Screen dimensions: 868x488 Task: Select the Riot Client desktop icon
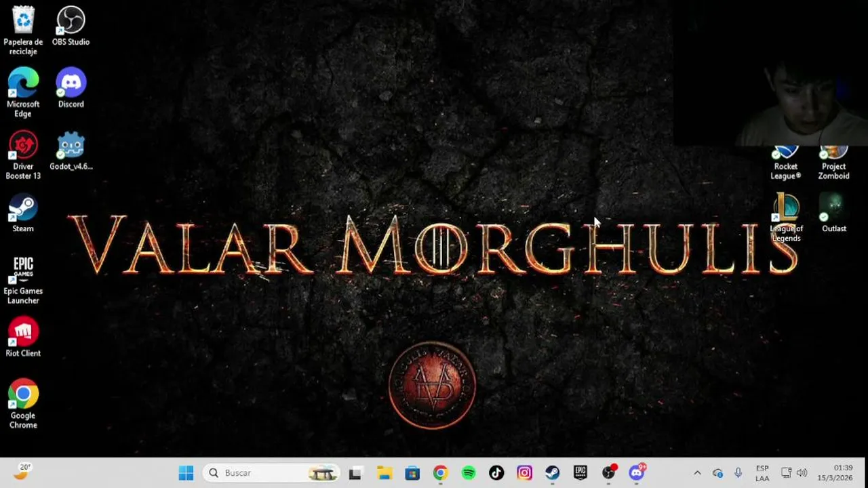point(23,338)
